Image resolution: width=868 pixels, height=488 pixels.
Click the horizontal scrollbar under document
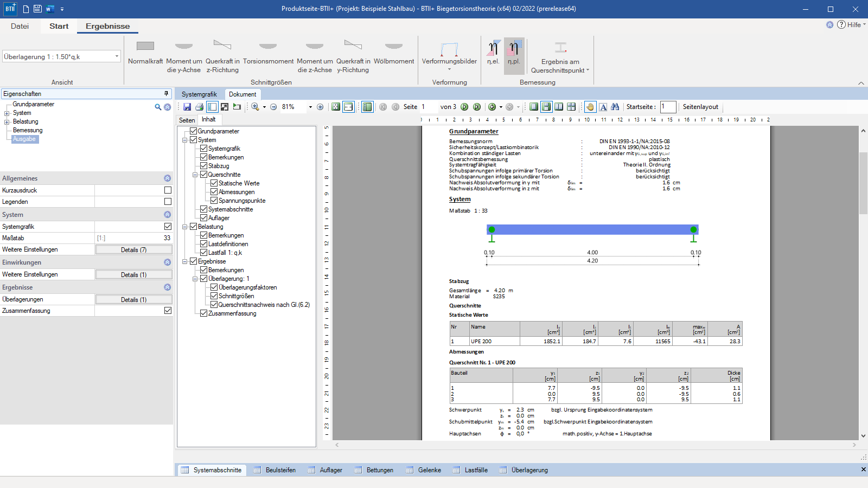click(595, 445)
